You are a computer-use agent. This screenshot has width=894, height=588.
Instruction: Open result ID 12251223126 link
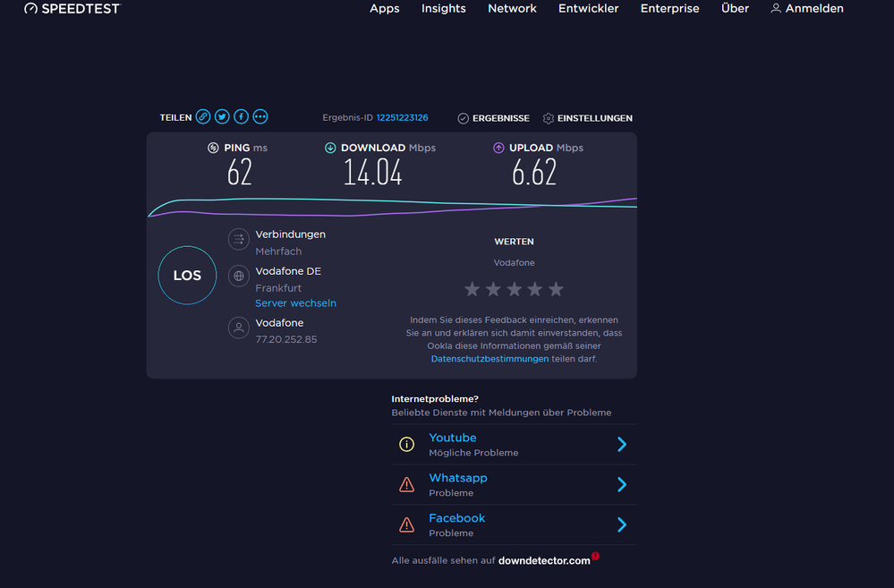click(402, 117)
